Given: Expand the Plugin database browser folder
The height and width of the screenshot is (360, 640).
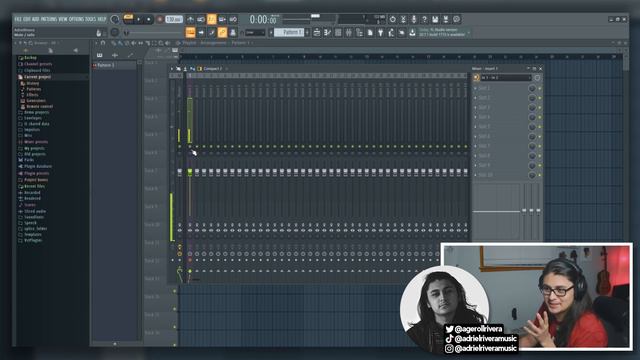Looking at the screenshot, I should pyautogui.click(x=38, y=167).
